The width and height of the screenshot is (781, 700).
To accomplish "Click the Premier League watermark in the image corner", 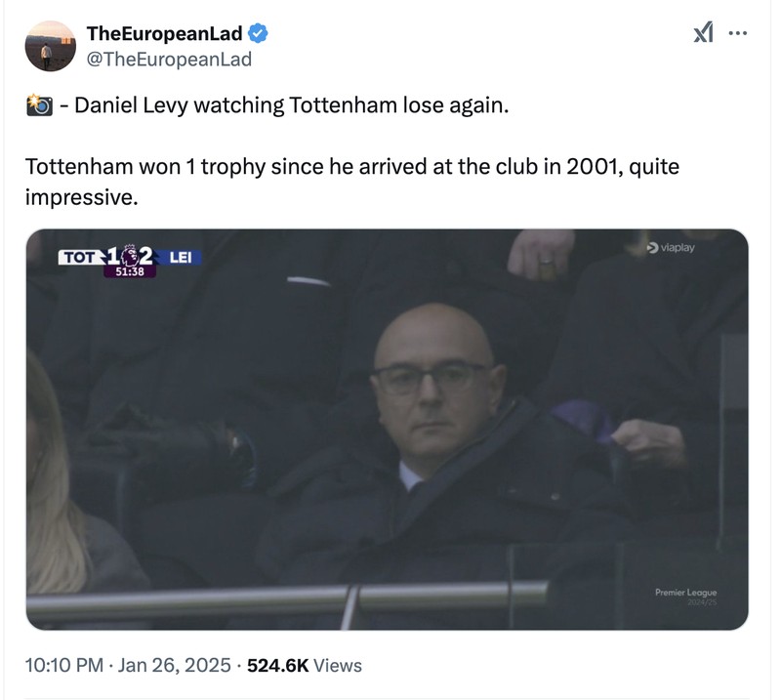I will (x=686, y=592).
